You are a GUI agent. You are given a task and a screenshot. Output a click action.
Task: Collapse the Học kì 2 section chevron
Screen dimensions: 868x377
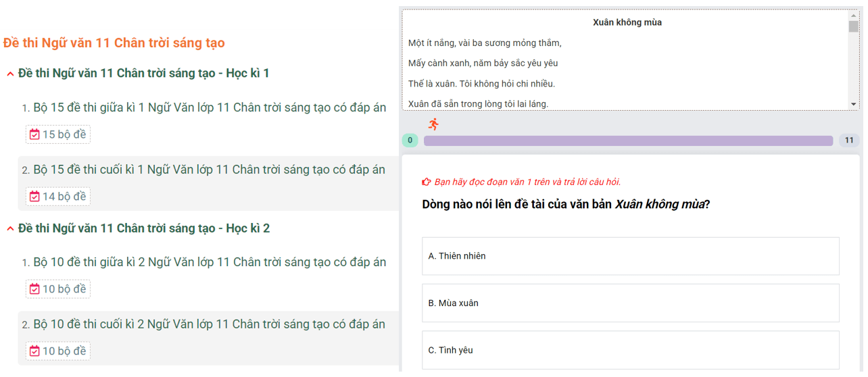pyautogui.click(x=10, y=229)
